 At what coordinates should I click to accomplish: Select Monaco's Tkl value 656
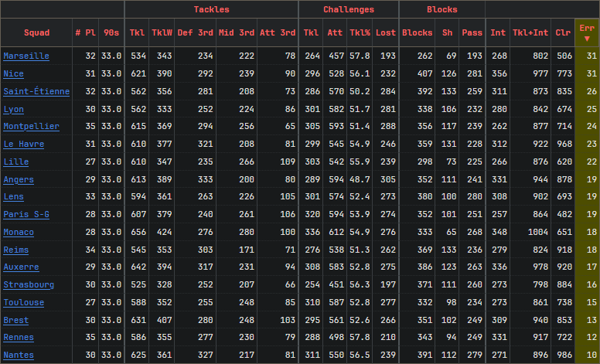coord(138,232)
